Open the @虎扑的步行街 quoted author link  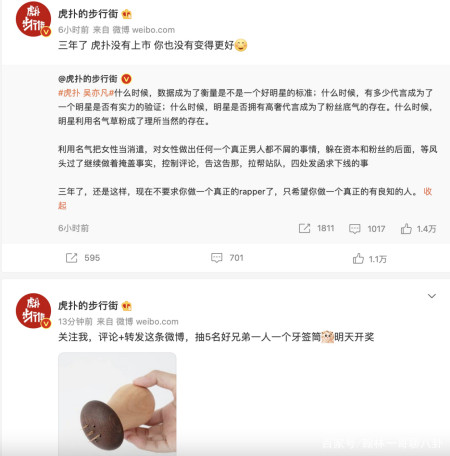(88, 79)
